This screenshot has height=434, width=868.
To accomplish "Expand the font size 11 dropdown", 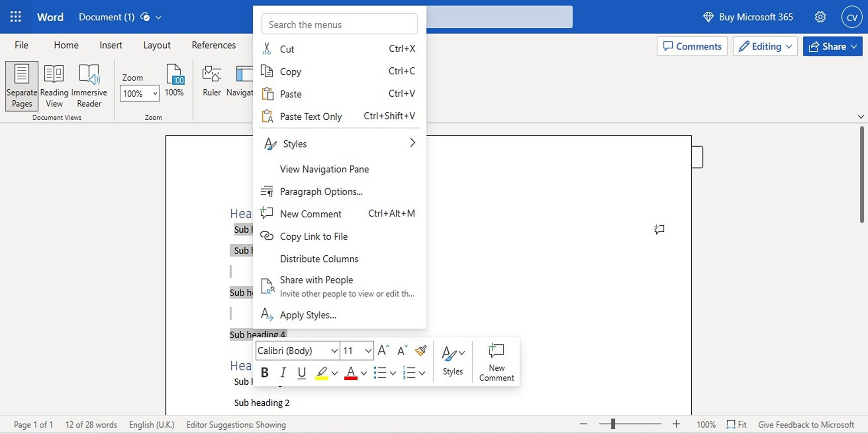I will pos(368,351).
